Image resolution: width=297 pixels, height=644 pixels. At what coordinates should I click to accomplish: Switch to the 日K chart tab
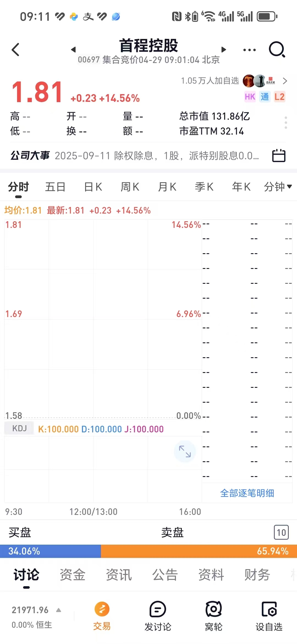click(93, 187)
